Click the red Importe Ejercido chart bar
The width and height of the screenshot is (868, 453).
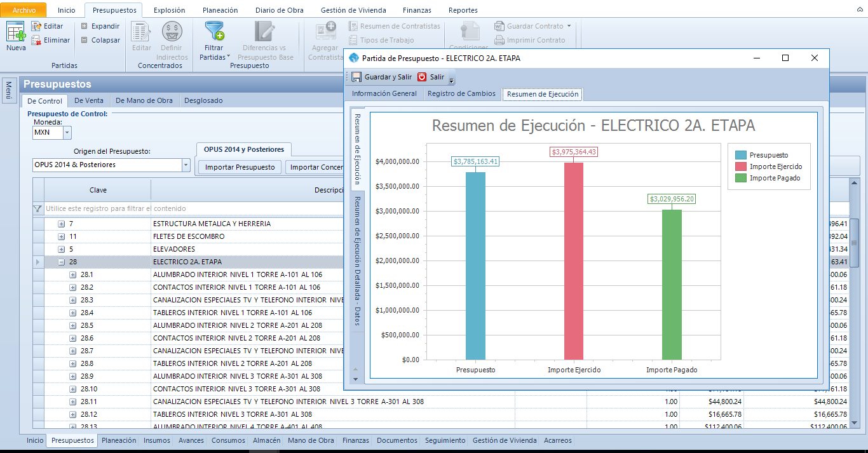point(574,261)
